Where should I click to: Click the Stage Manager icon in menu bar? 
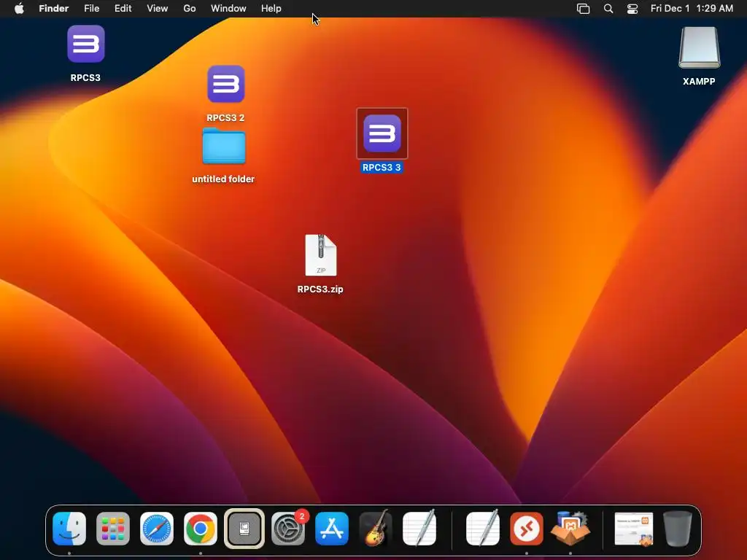583,9
